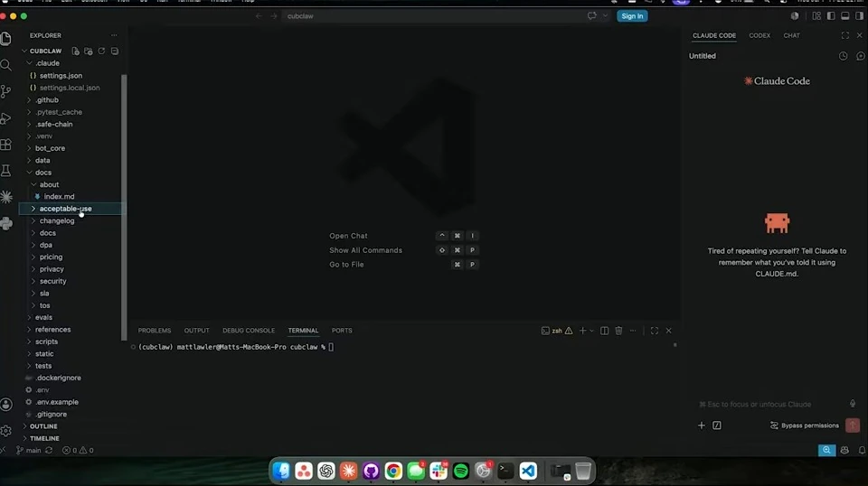Split the terminal panel
This screenshot has width=868, height=486.
click(605, 331)
